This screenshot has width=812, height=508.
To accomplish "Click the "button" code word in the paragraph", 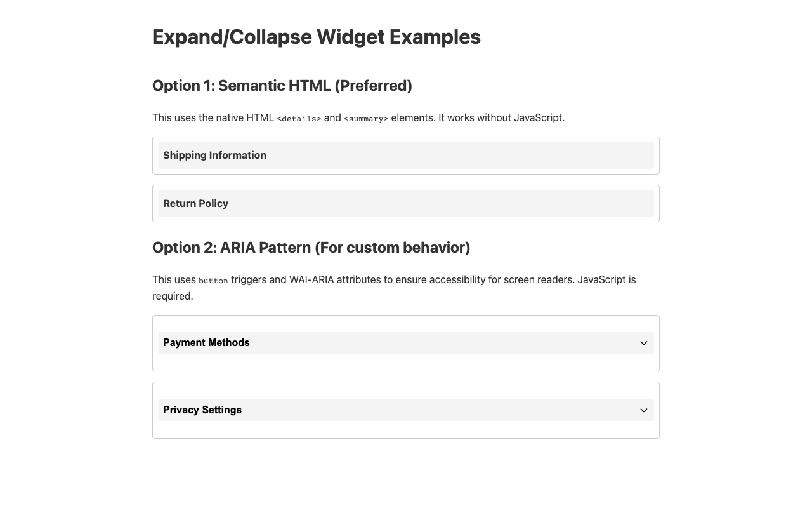I will (x=213, y=281).
